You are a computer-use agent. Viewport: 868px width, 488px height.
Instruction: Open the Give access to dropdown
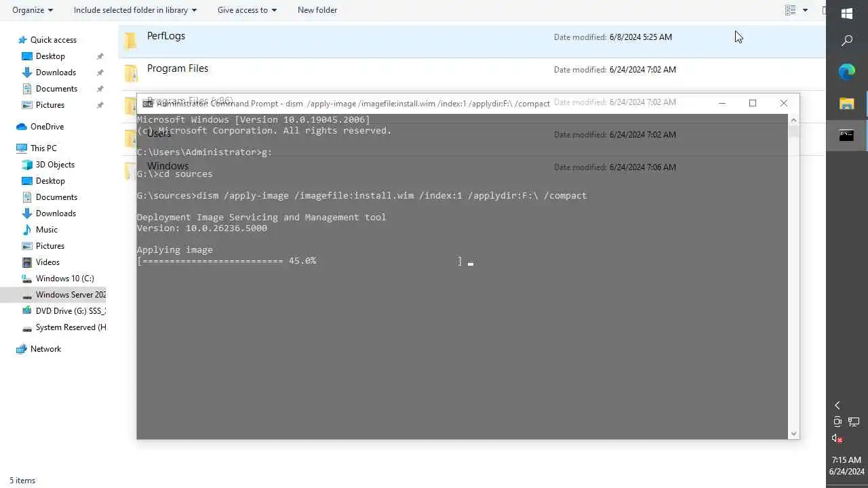click(247, 10)
